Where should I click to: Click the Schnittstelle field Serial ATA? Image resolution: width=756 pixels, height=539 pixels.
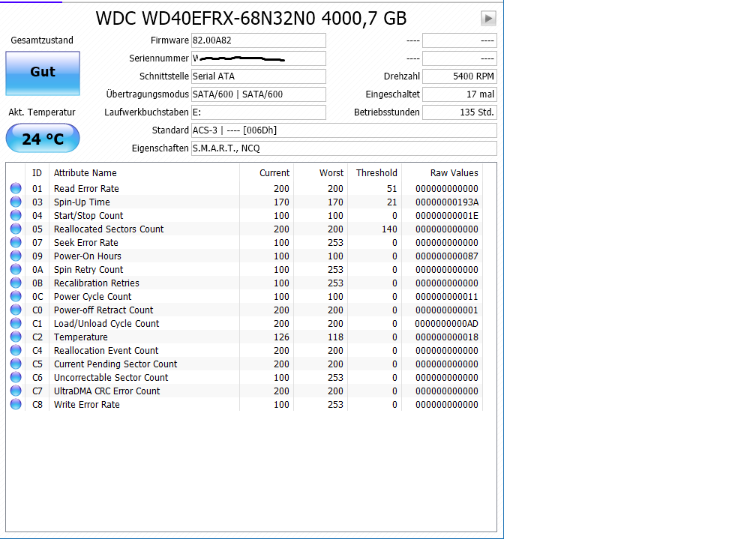pyautogui.click(x=259, y=76)
